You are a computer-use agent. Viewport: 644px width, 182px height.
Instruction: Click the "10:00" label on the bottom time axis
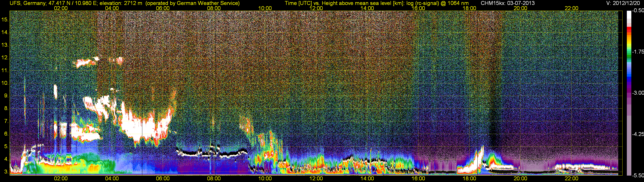tap(265, 179)
